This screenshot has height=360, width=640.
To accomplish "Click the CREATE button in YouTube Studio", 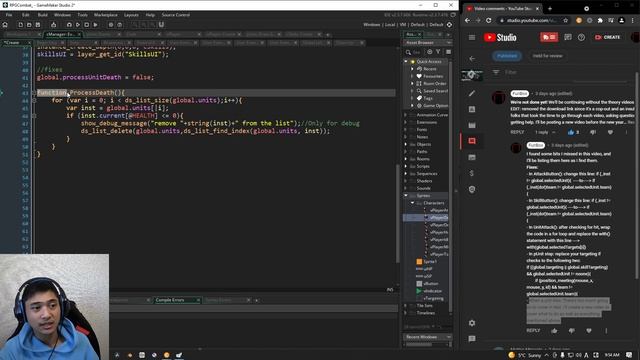I will tap(607, 37).
